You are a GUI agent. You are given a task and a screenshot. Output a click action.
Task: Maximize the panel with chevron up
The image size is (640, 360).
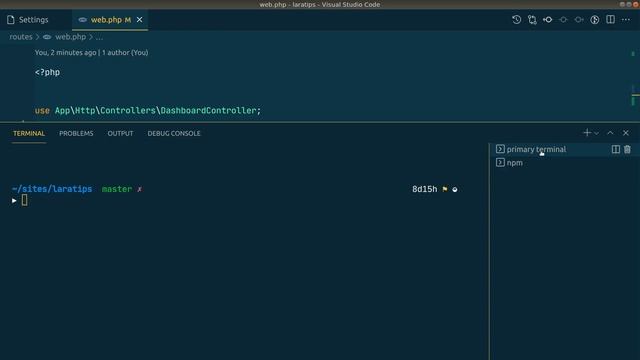click(610, 133)
